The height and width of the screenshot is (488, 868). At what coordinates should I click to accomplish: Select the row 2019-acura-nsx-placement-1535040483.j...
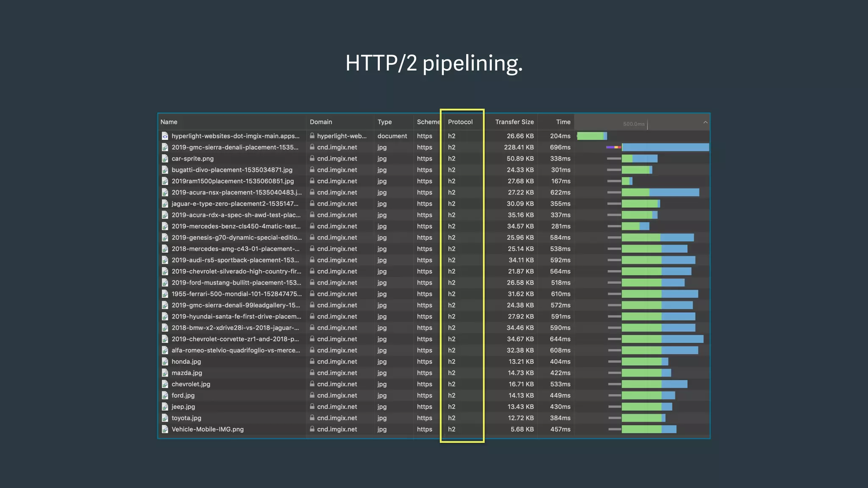pos(434,192)
